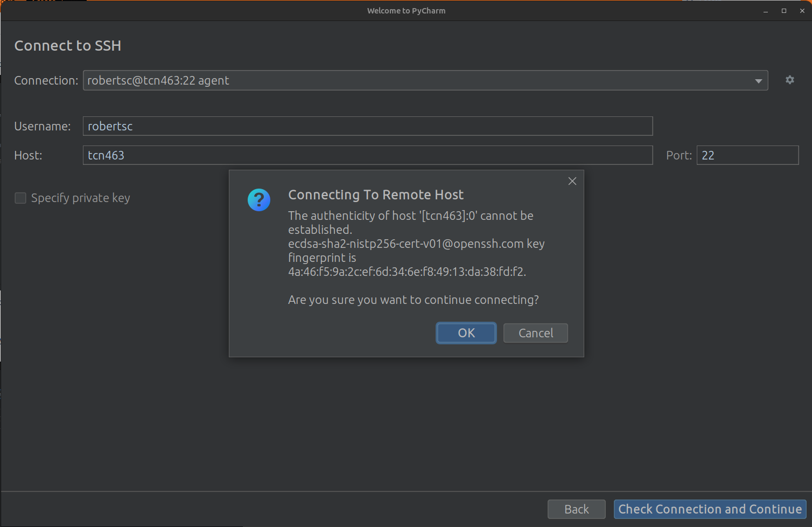This screenshot has height=527, width=812.
Task: Select the robertsc@tcn463:22 agent connection box
Action: tap(425, 80)
